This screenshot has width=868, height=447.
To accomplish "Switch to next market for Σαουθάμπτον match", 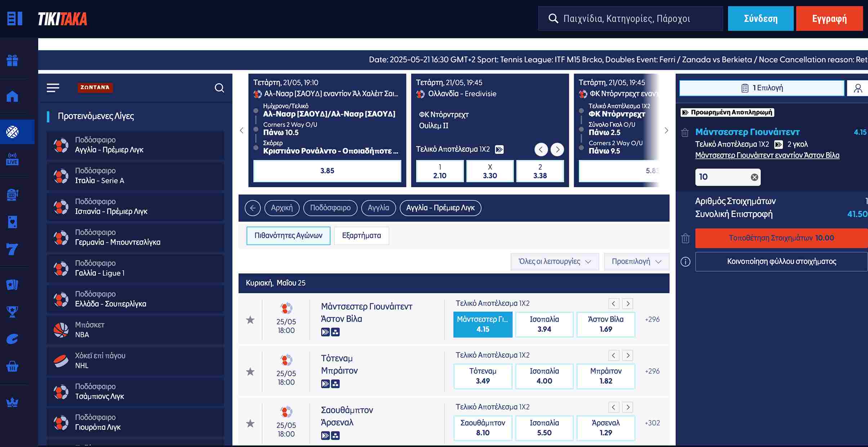I will [x=628, y=407].
